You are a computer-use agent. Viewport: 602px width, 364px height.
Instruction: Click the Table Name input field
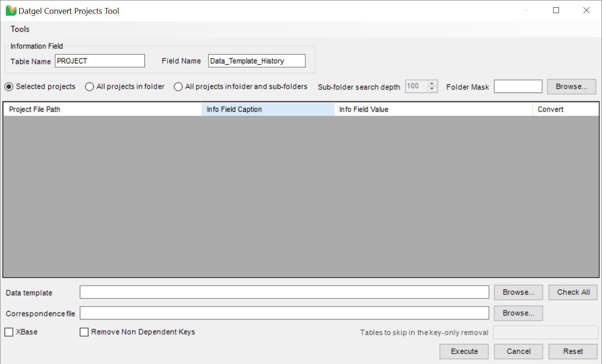[x=100, y=61]
